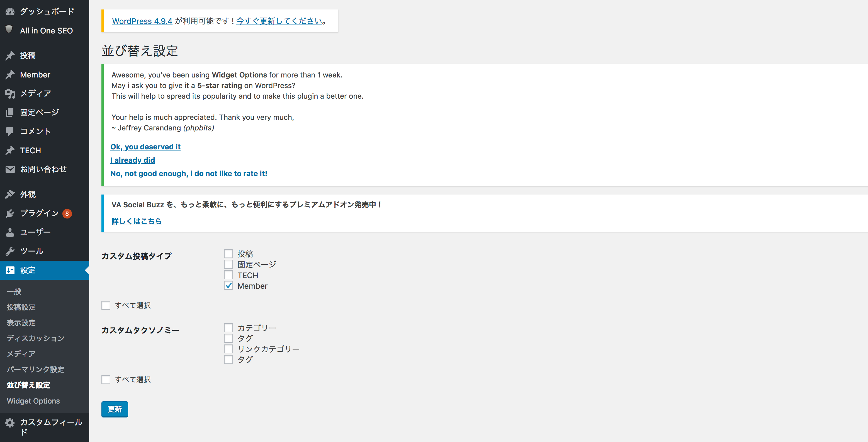This screenshot has width=868, height=442.
Task: Open the 詳しくはこちら link
Action: click(137, 221)
